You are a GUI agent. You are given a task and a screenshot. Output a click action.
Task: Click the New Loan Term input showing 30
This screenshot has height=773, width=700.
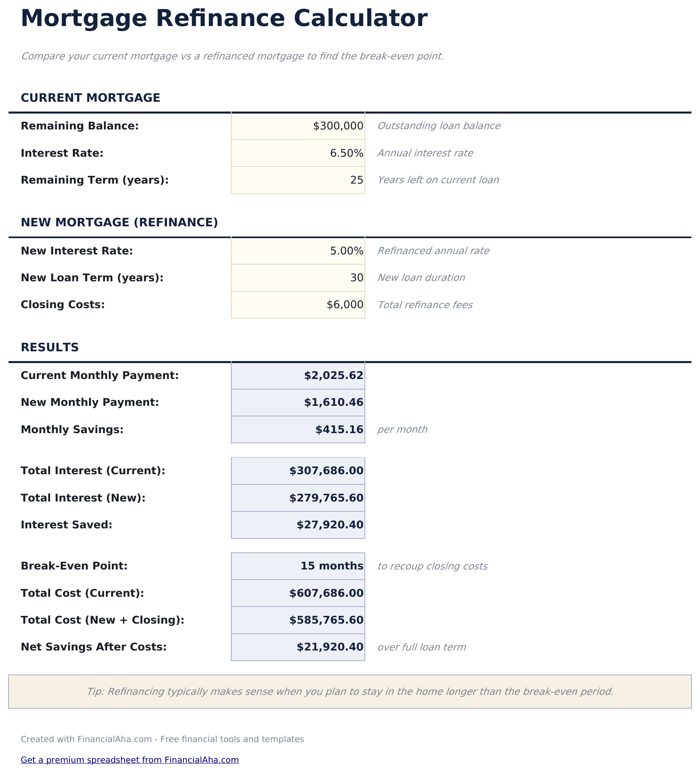[x=298, y=277]
